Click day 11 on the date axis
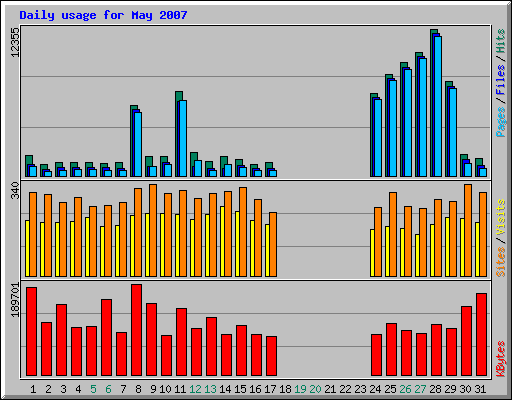 [180, 389]
